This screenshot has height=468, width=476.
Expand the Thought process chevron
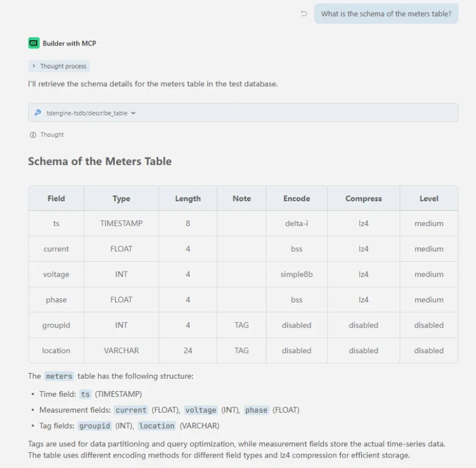pyautogui.click(x=34, y=66)
